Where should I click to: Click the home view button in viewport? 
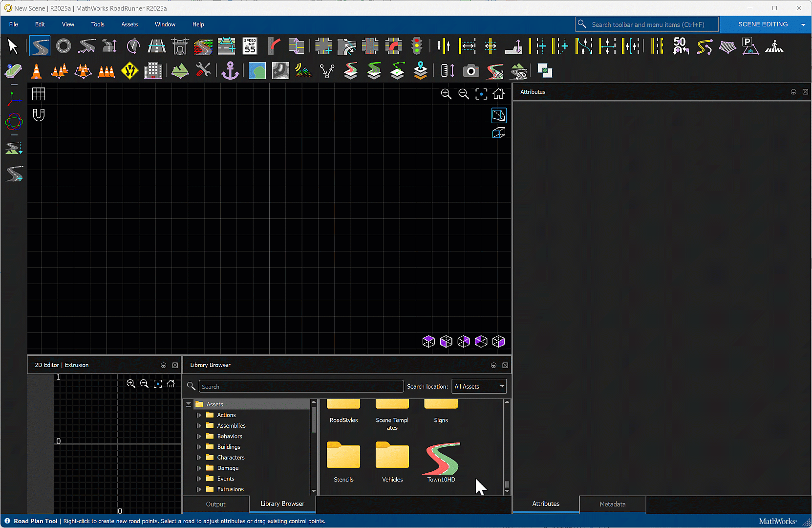(498, 94)
